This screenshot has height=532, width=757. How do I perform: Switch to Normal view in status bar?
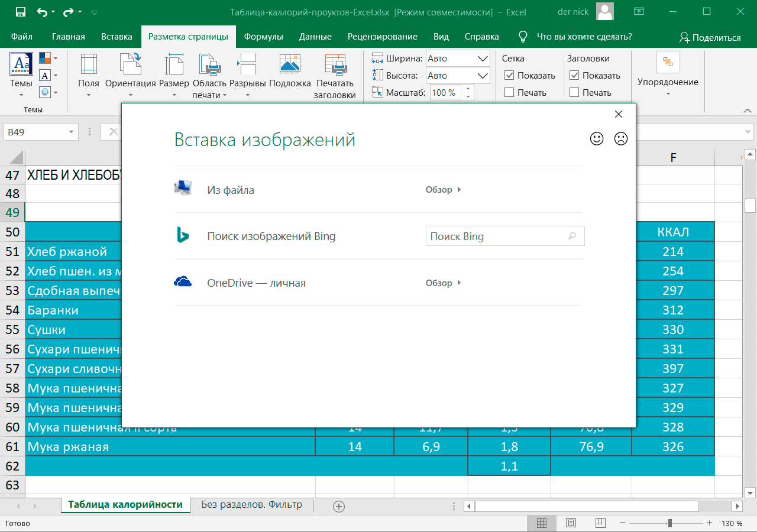click(x=542, y=523)
